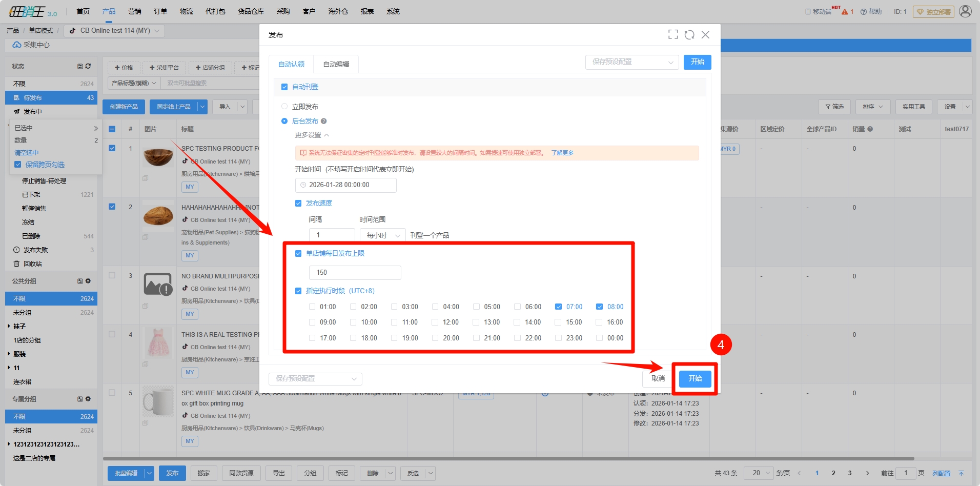Disable the 单店铺每日发布上限 checkbox
The image size is (980, 486).
click(x=298, y=254)
